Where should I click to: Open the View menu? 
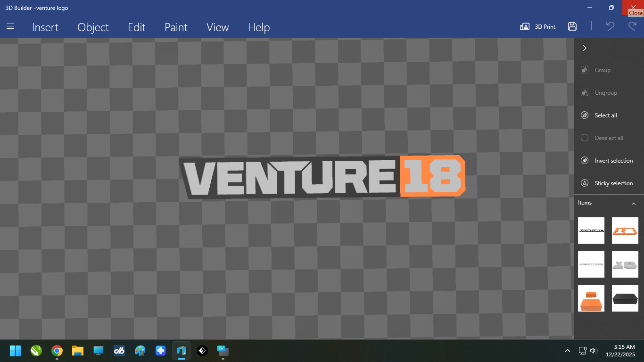click(x=218, y=27)
